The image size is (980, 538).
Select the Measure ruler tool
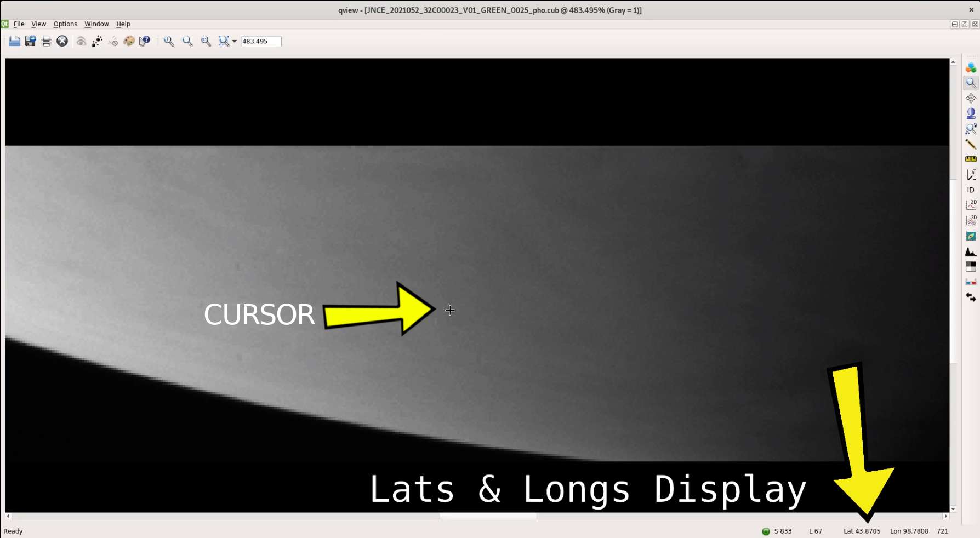click(971, 159)
